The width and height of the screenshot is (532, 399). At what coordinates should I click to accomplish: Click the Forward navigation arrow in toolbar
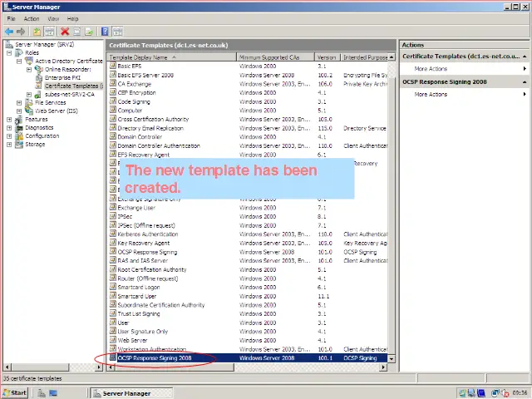coord(21,32)
